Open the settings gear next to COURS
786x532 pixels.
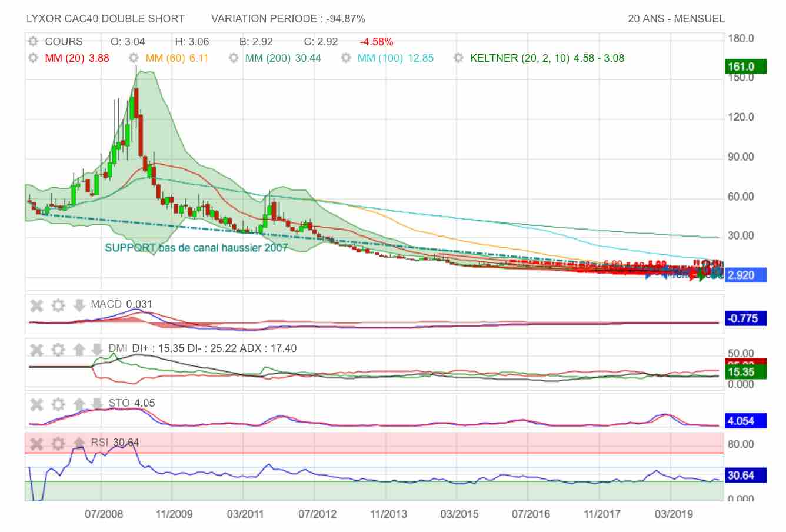click(34, 42)
